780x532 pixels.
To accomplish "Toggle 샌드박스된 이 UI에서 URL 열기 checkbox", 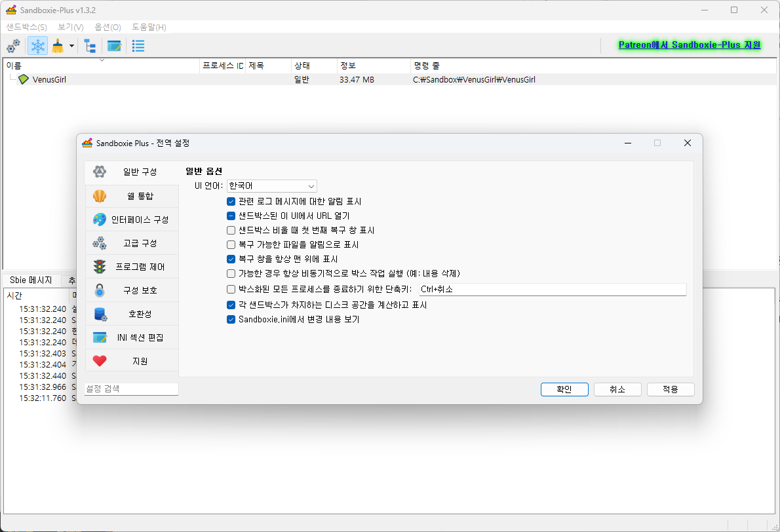I will [231, 216].
